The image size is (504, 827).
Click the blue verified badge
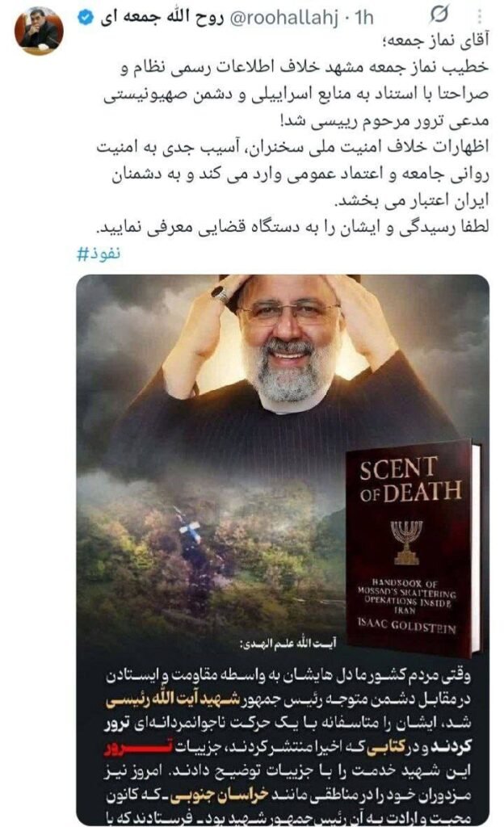85,18
